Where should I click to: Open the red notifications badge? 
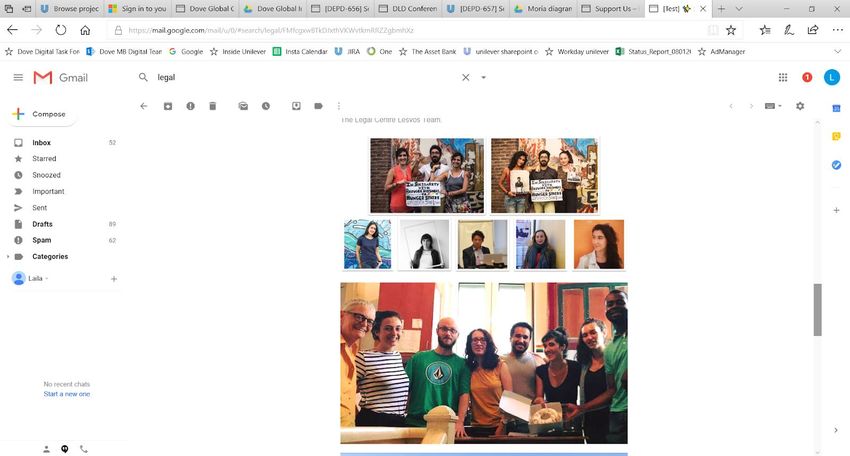807,78
